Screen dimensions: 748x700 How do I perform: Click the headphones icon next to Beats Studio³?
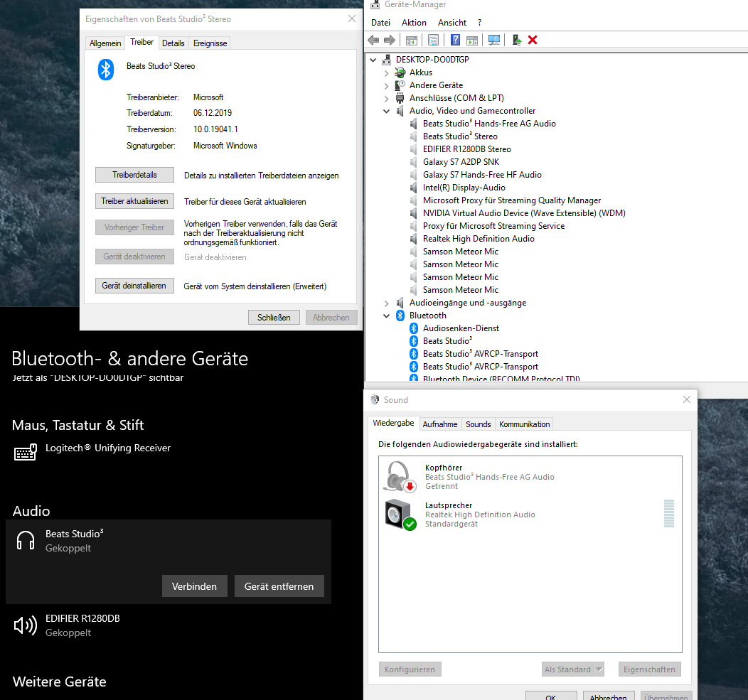point(26,541)
